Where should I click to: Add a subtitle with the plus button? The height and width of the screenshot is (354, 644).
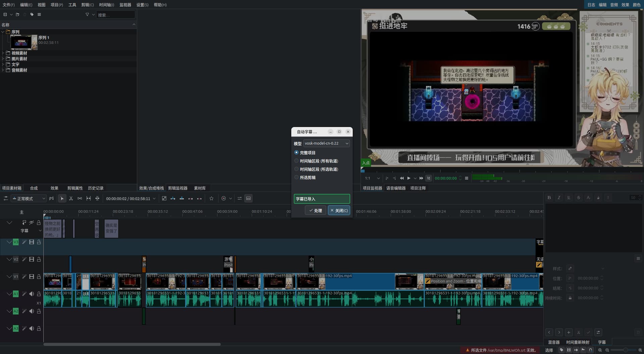point(569,333)
